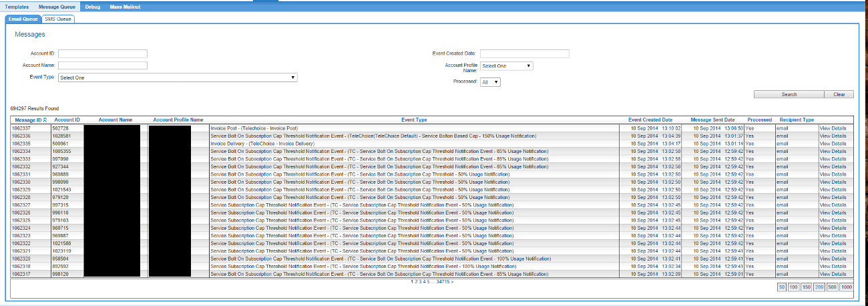Switch to the Debug tab
The image size is (868, 306).
[93, 6]
